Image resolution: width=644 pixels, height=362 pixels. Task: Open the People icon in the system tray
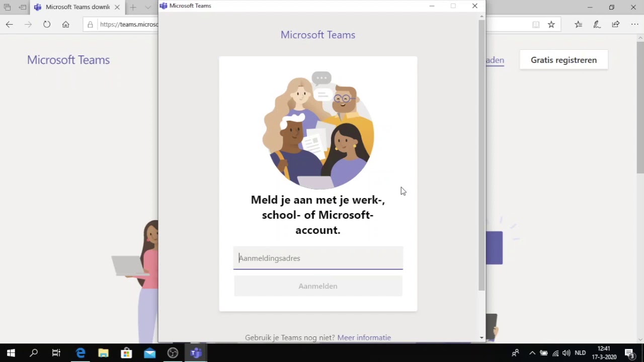pyautogui.click(x=515, y=353)
